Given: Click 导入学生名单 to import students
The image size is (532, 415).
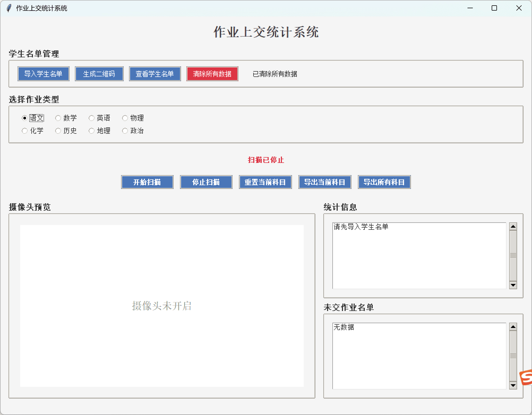Looking at the screenshot, I should tap(43, 74).
